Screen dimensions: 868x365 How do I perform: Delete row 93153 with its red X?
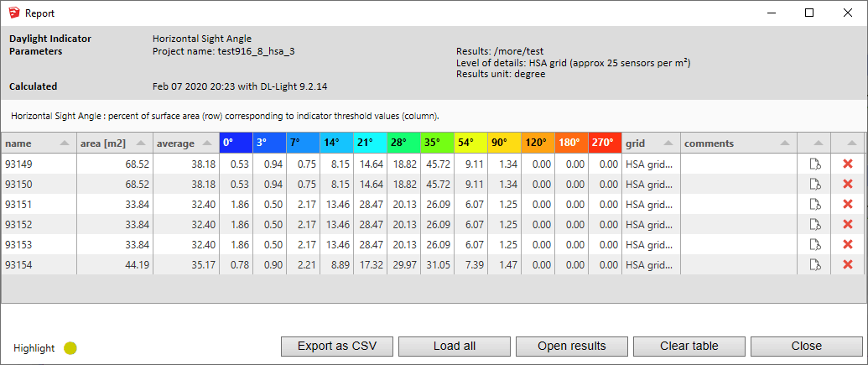[x=847, y=244]
